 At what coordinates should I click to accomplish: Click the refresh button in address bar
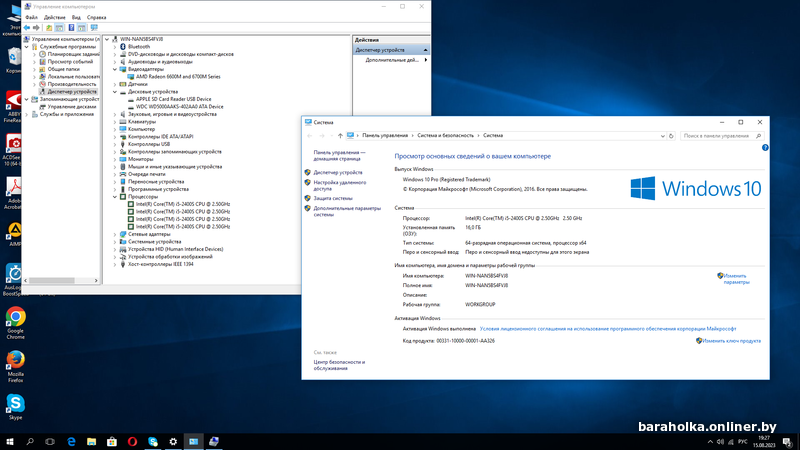pos(671,136)
